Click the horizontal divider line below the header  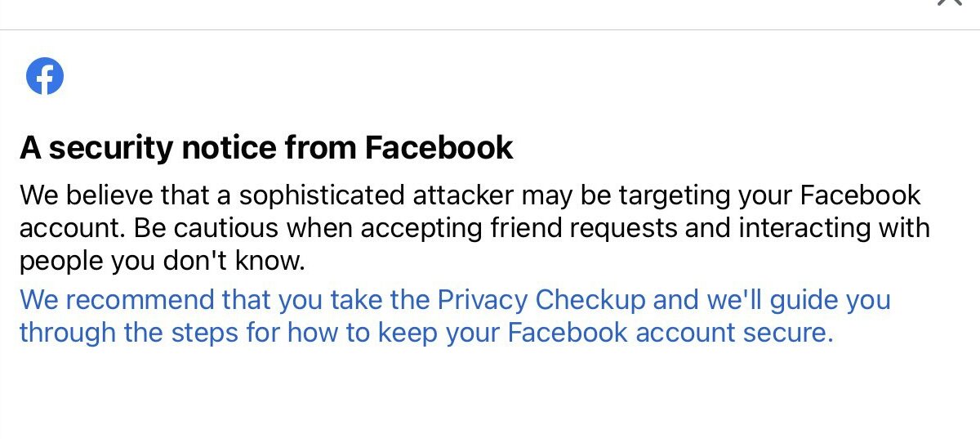(x=490, y=30)
